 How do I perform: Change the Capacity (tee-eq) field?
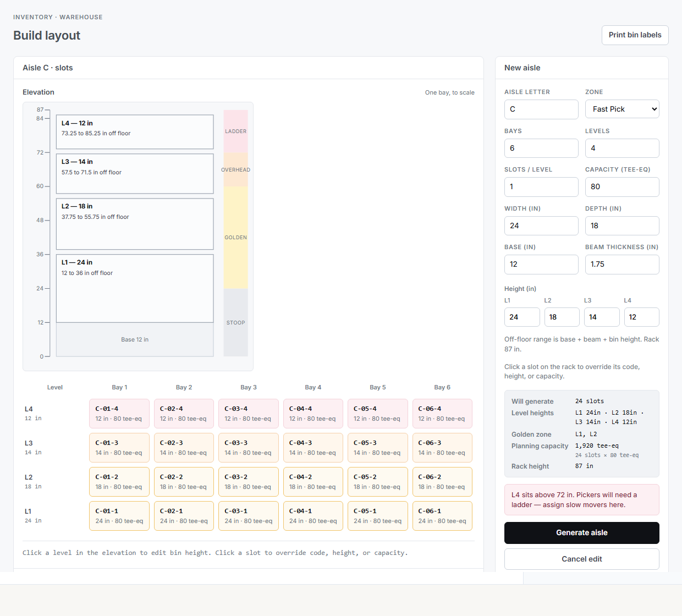click(622, 186)
